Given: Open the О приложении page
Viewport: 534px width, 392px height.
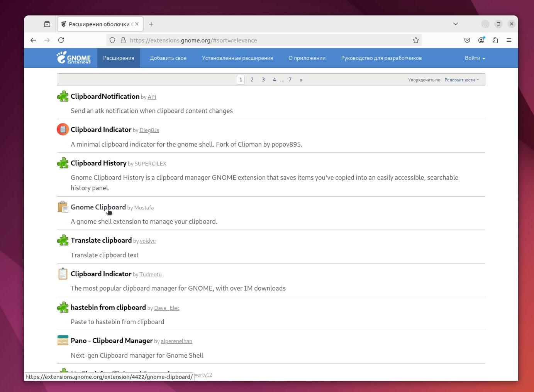Looking at the screenshot, I should (x=307, y=58).
